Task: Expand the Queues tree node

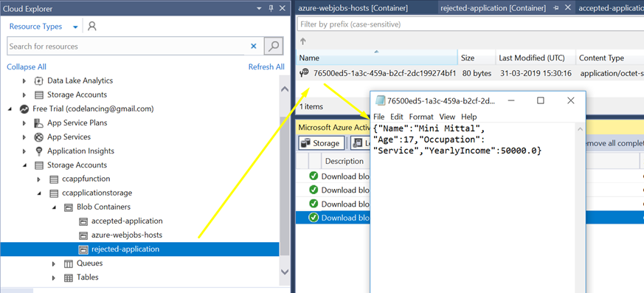Action: pos(54,263)
